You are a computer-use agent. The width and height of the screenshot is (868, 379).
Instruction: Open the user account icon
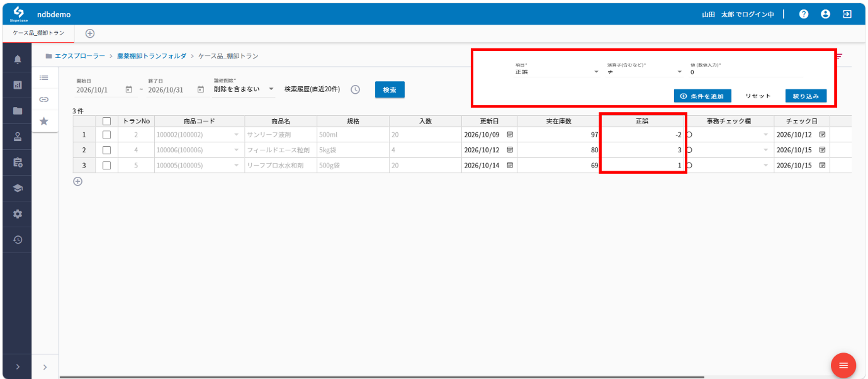pos(825,14)
